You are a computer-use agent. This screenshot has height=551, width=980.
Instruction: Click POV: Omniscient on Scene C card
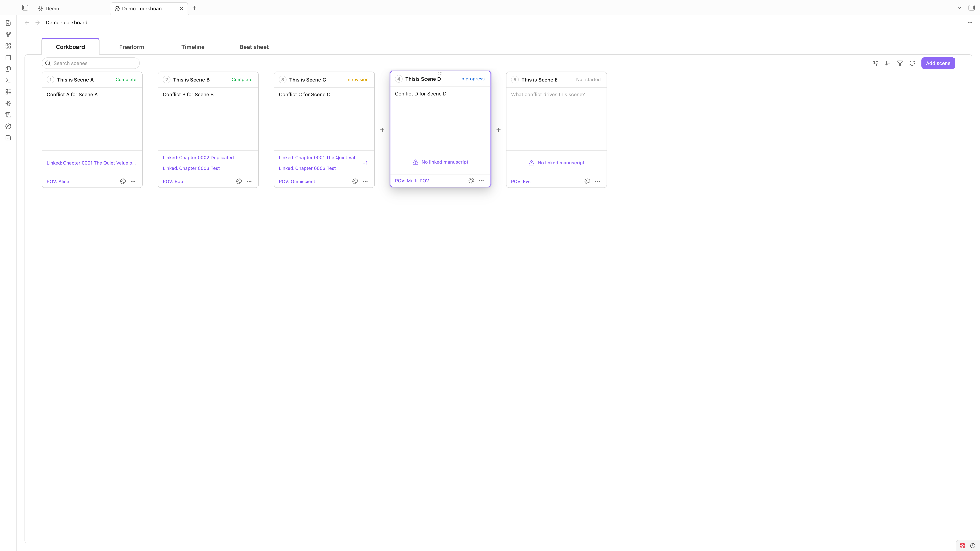[297, 181]
